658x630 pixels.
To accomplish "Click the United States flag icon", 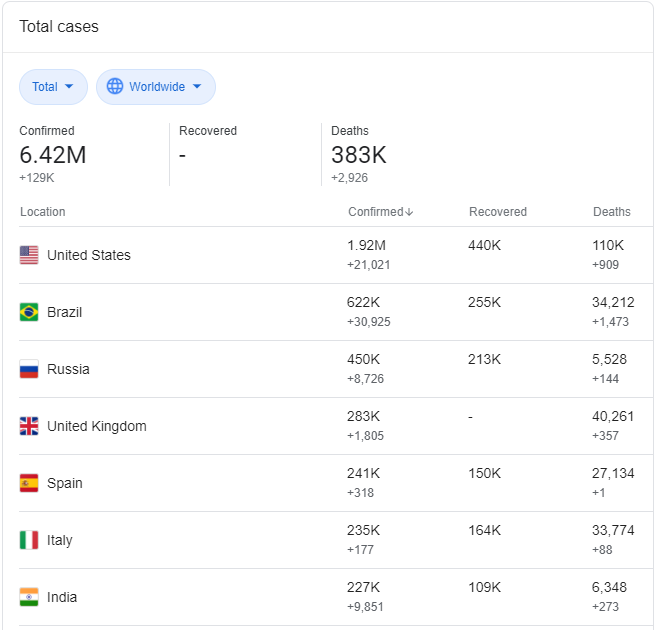I will coord(29,255).
